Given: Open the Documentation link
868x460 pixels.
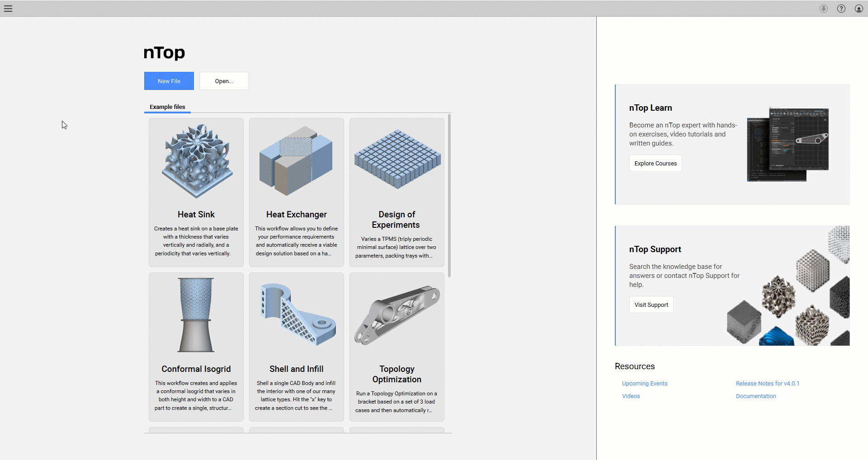Looking at the screenshot, I should 756,396.
